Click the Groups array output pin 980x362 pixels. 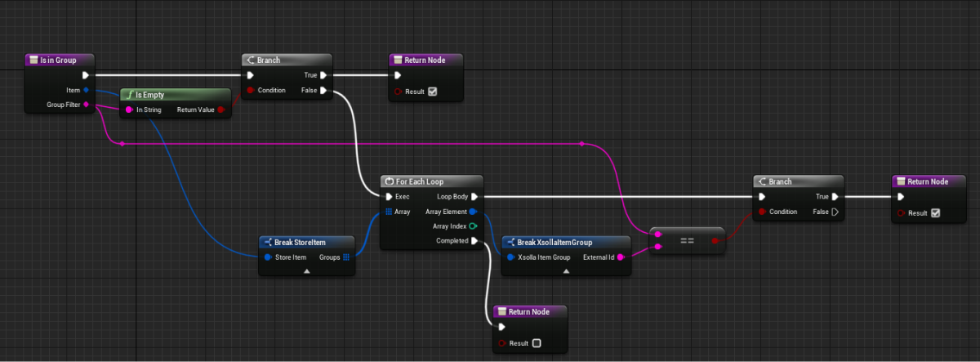pyautogui.click(x=346, y=257)
